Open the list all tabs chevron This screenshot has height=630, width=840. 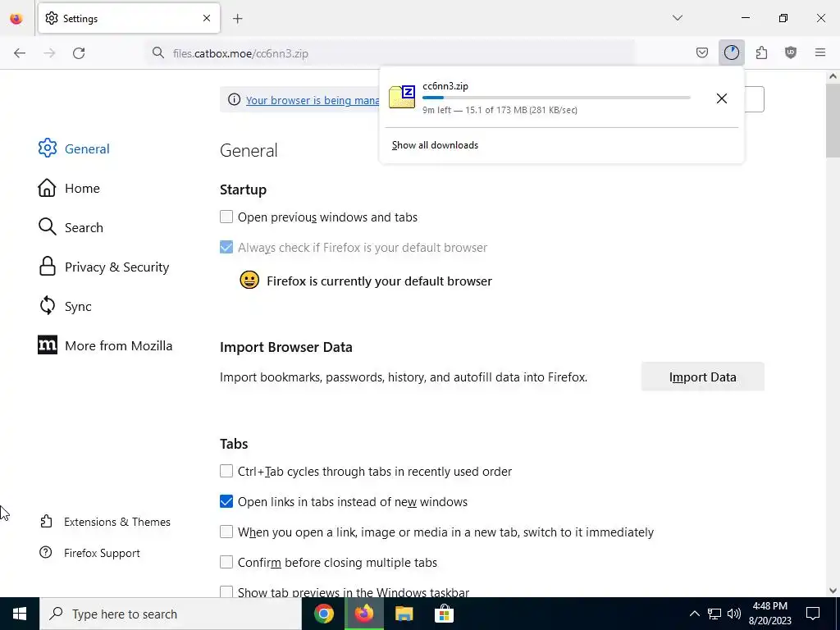[677, 18]
